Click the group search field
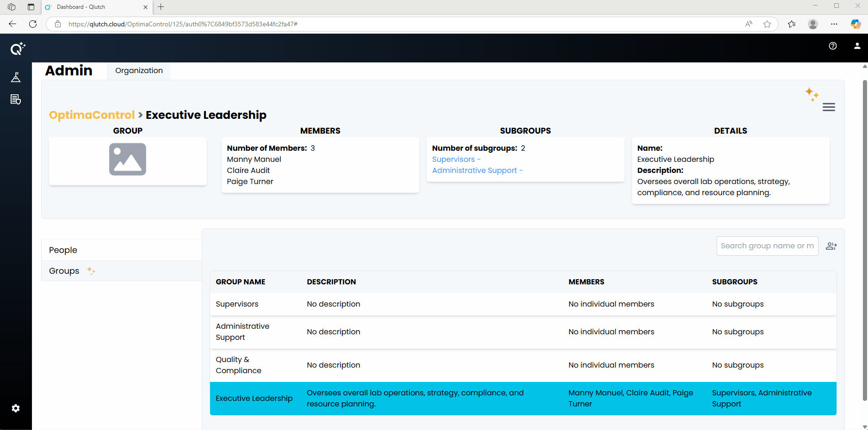The height and width of the screenshot is (430, 868). (767, 246)
